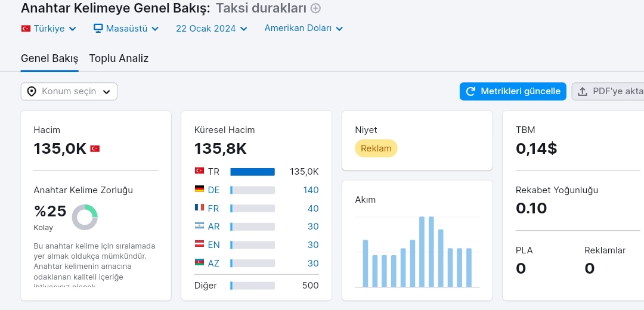The image size is (644, 310).
Task: Click the keyword difficulty donut chart
Action: click(85, 217)
